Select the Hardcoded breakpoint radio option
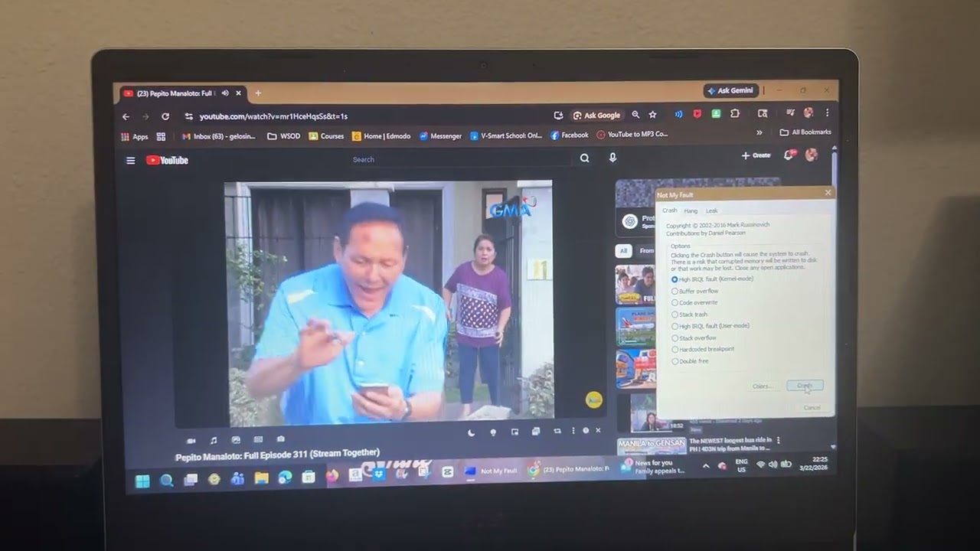Viewport: 980px width, 551px height. (703, 349)
